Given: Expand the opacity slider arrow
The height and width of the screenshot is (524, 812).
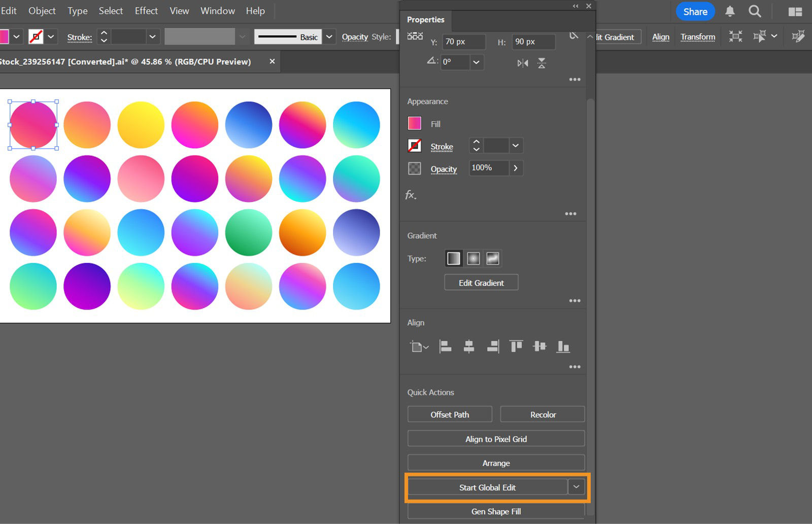Looking at the screenshot, I should pyautogui.click(x=516, y=168).
